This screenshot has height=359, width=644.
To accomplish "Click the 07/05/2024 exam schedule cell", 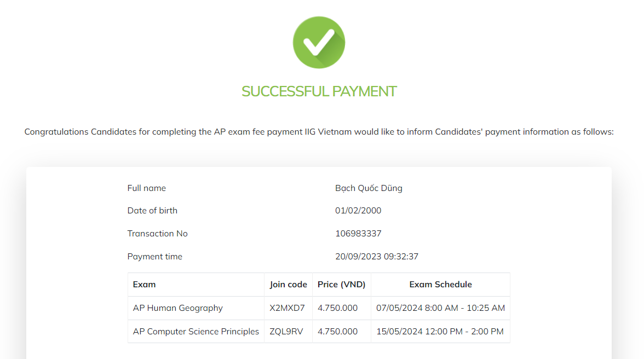I will 440,308.
